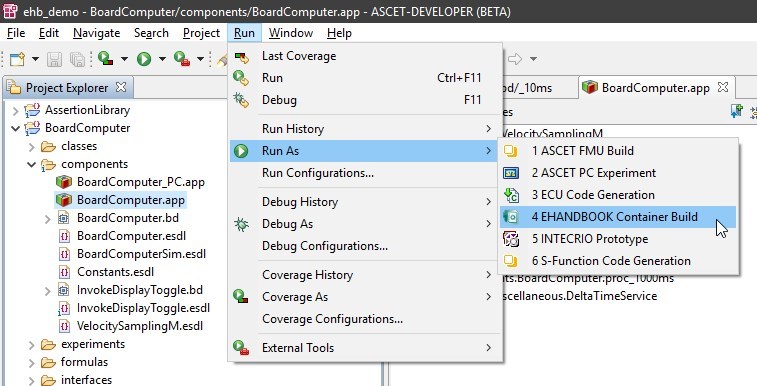Image resolution: width=757 pixels, height=386 pixels.
Task: Expand the AssertionLibrary project
Action: (15, 111)
